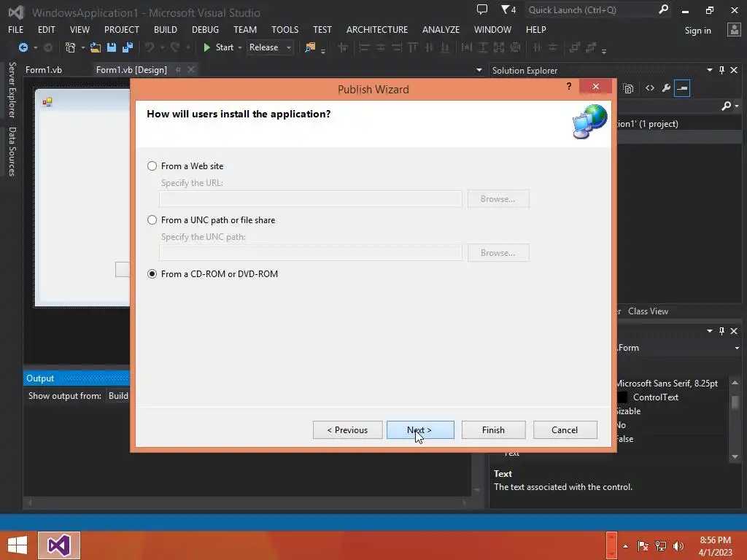The width and height of the screenshot is (747, 560).
Task: Click the New Project toolbar icon
Action: click(71, 47)
